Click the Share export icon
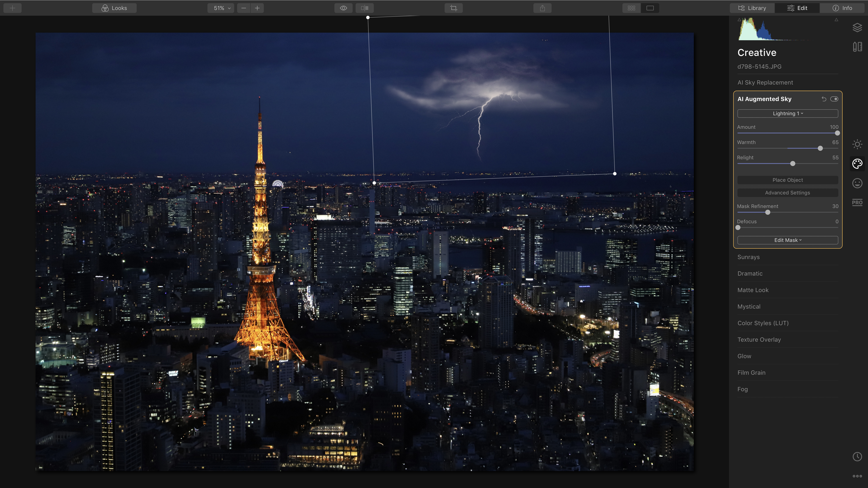Screen dimensions: 868x488 (x=542, y=8)
